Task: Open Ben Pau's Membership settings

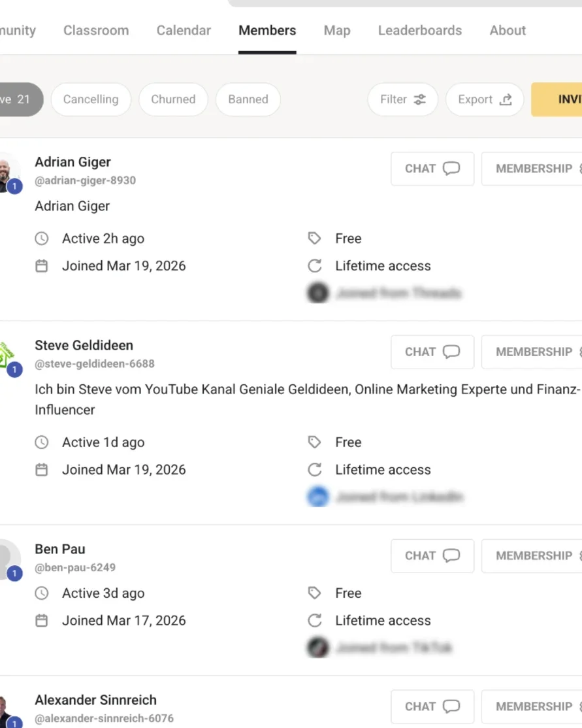Action: [x=533, y=555]
